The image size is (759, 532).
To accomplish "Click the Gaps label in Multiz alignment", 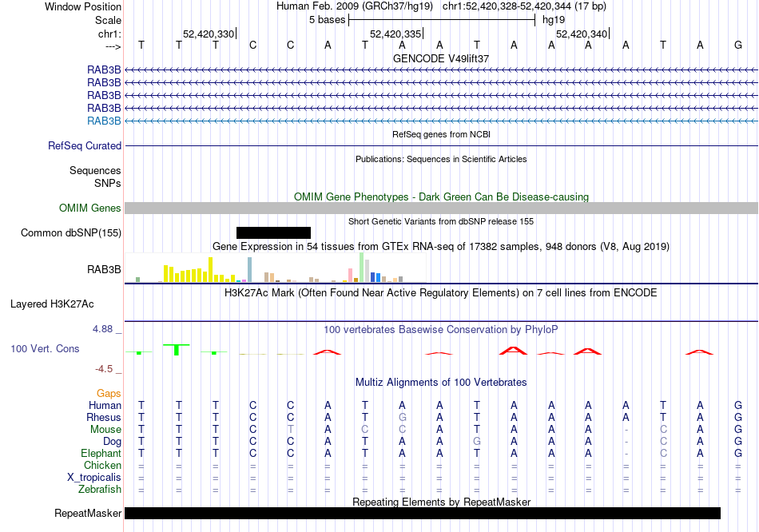I will (109, 394).
